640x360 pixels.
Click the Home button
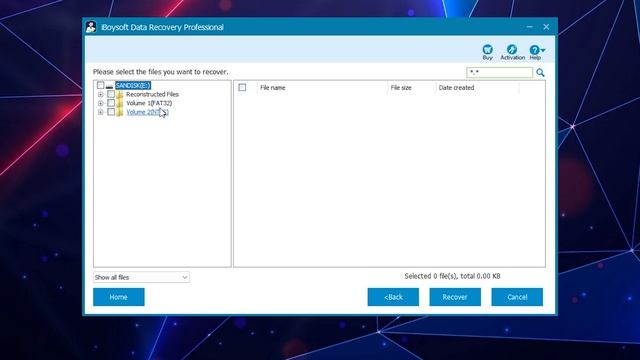(119, 297)
